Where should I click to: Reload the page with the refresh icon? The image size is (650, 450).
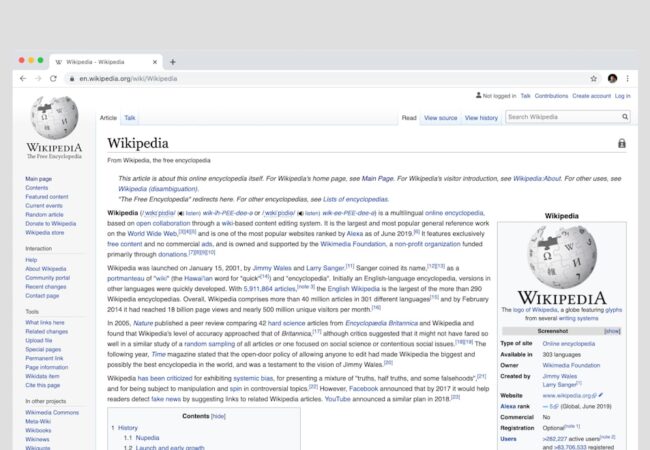pos(53,78)
